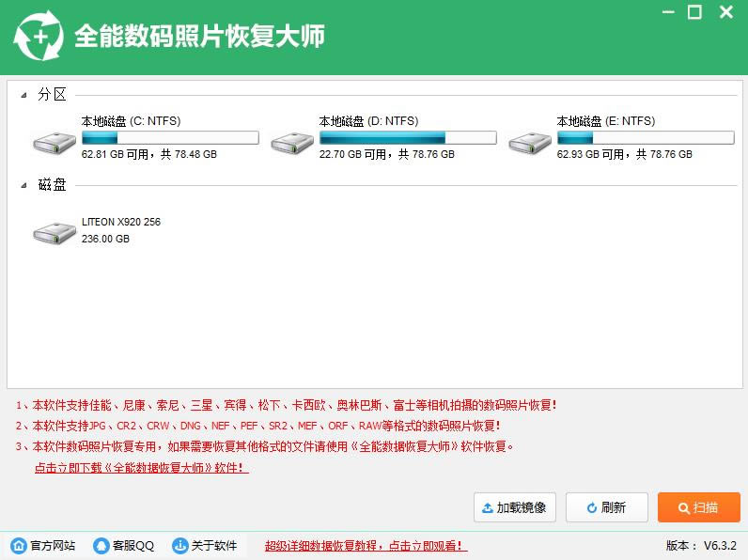
Task: Select 本地磁盘 (D: NTFS) label
Action: (368, 121)
